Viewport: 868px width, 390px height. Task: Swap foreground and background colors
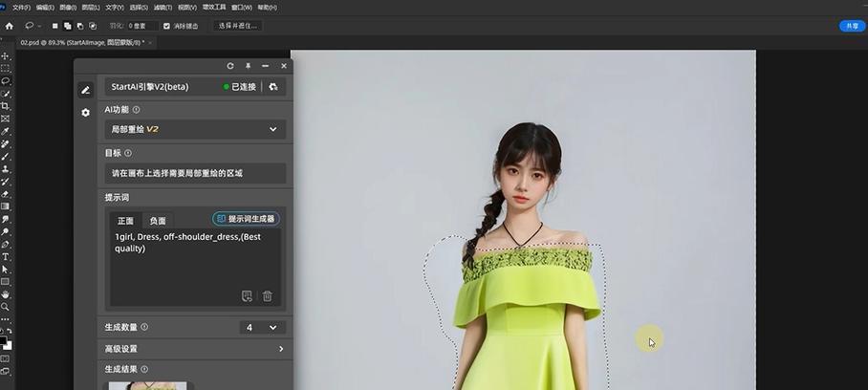(9, 331)
